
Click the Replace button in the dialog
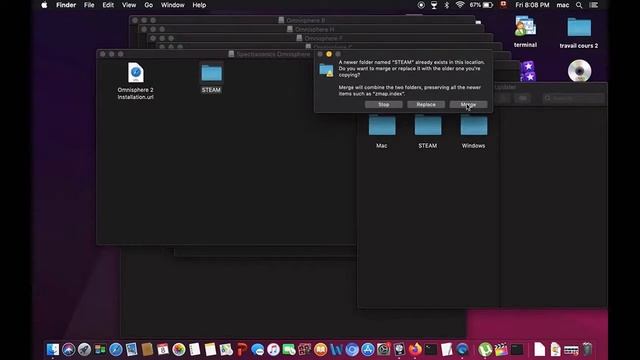click(426, 104)
